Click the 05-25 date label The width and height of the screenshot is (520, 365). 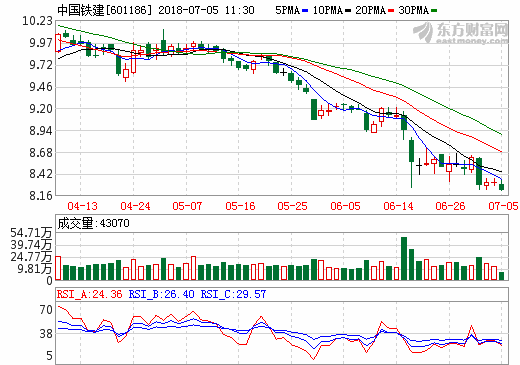point(292,206)
